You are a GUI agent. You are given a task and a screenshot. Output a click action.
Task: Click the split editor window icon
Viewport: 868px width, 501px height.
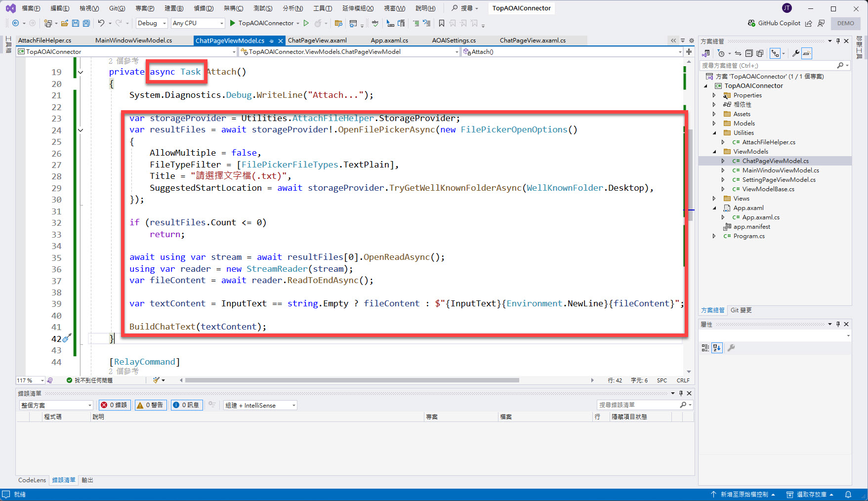689,51
